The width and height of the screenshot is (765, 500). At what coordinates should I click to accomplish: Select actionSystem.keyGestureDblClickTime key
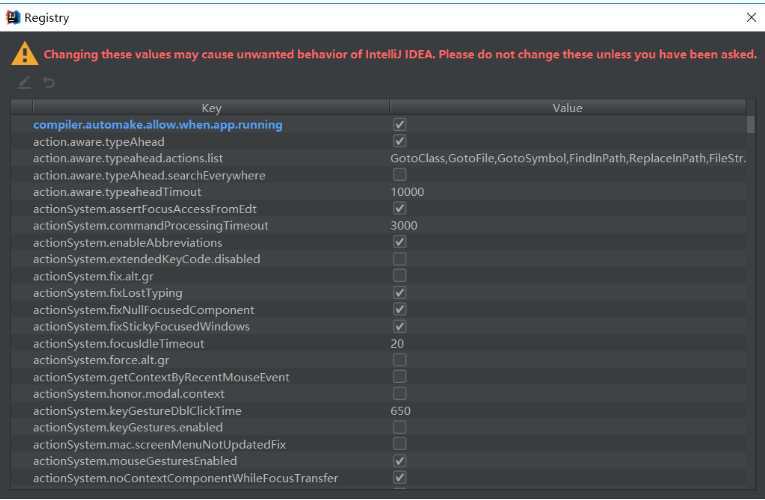click(138, 411)
